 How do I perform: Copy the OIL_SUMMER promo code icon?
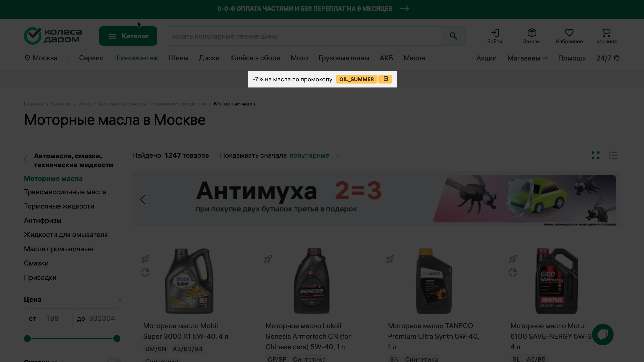click(x=385, y=79)
